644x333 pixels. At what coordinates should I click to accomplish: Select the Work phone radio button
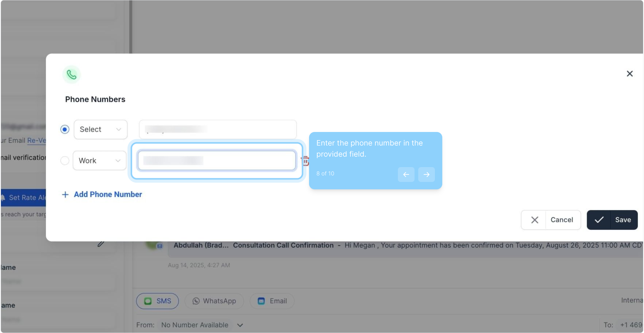coord(65,161)
